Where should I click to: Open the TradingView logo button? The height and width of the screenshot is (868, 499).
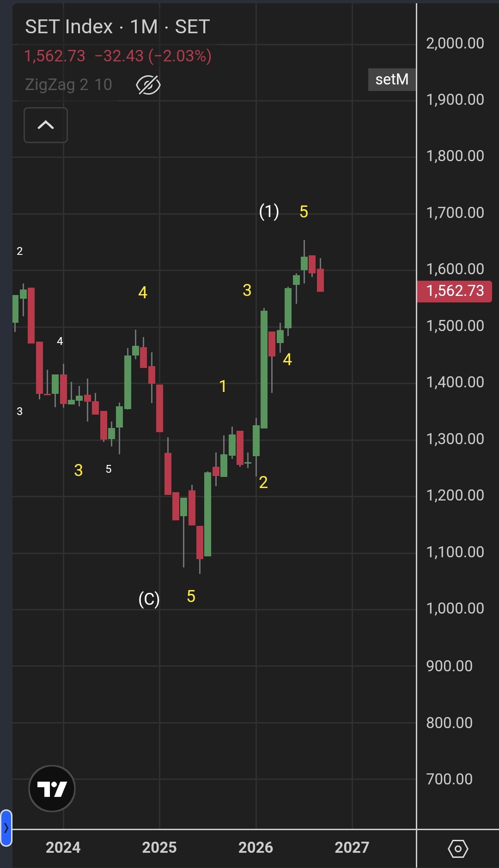[52, 789]
